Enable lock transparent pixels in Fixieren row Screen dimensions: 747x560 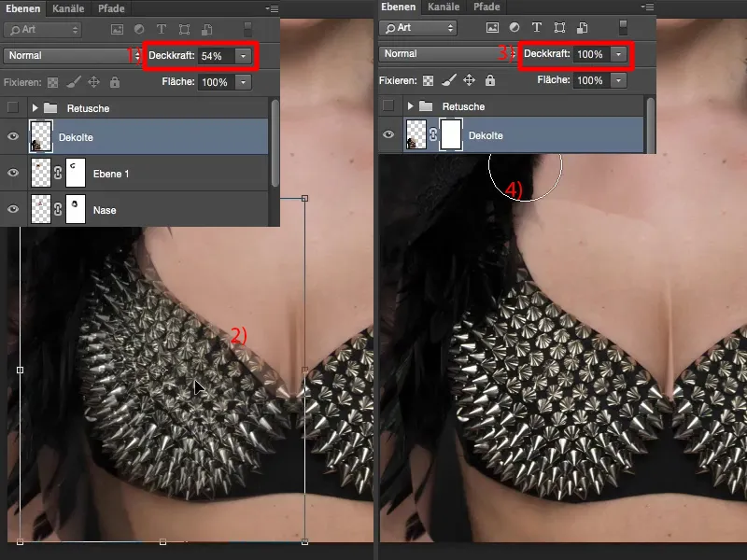click(x=51, y=83)
